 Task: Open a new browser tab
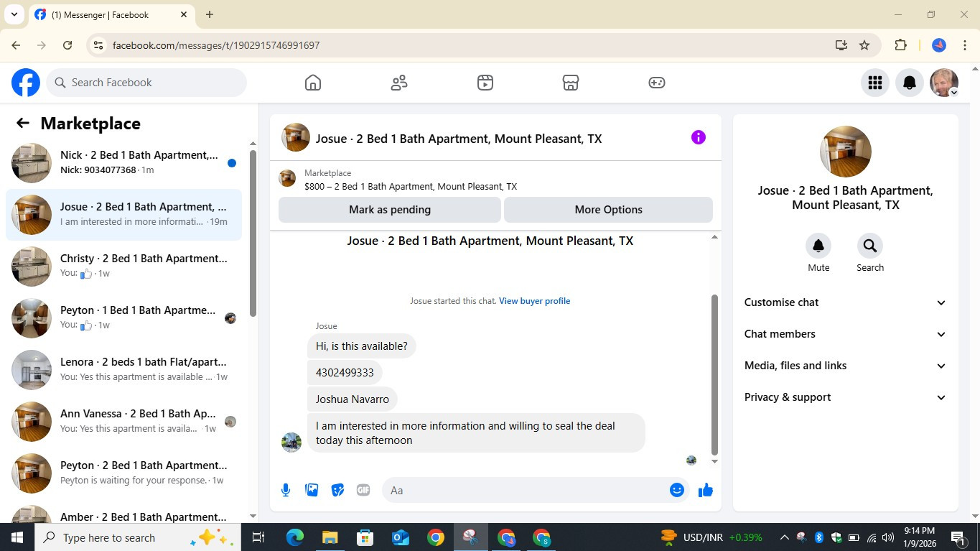pos(210,14)
